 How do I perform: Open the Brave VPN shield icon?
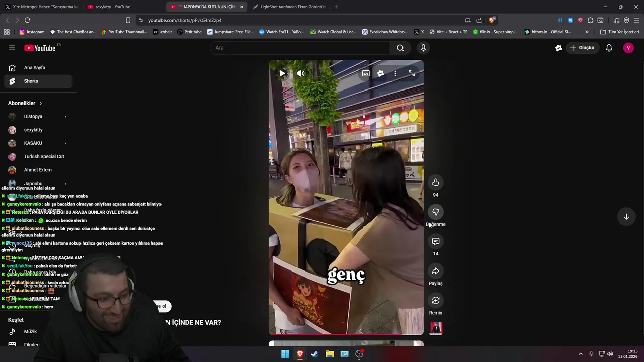[626, 20]
